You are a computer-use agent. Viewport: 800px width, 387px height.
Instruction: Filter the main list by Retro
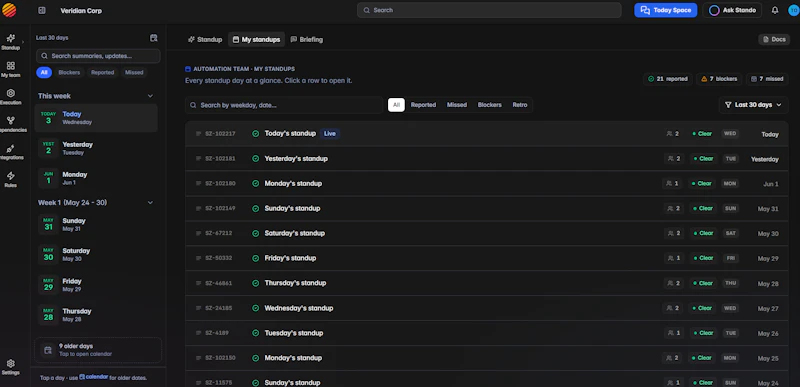tap(520, 105)
